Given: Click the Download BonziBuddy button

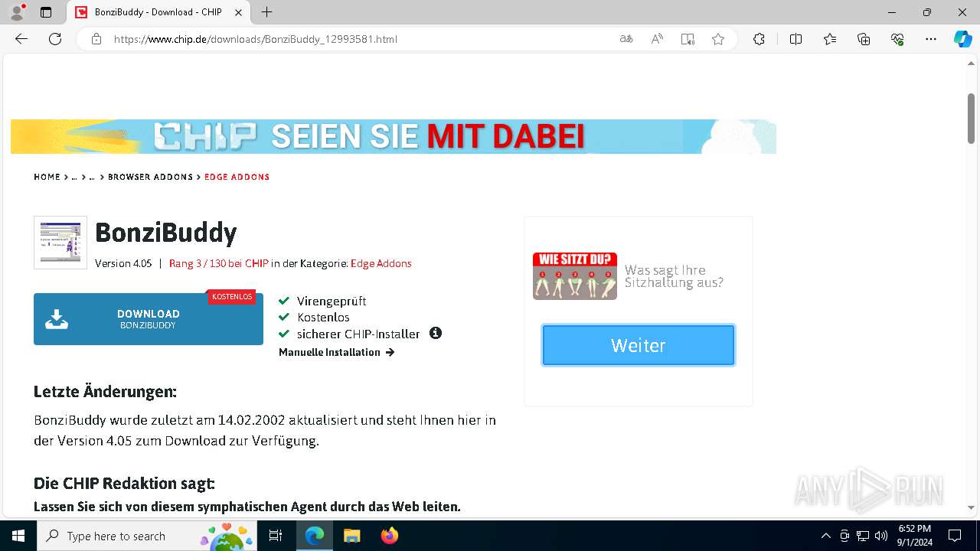Looking at the screenshot, I should click(x=149, y=319).
